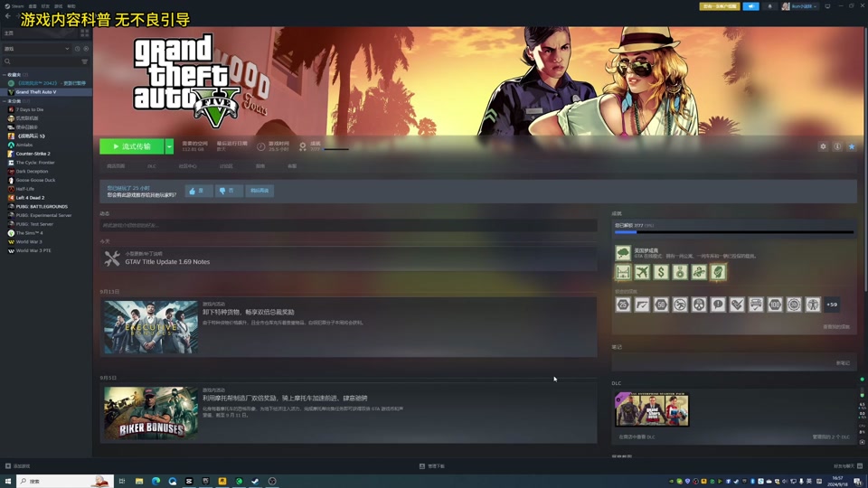Open the advanced filter icon beside the search field
This screenshot has width=868, height=488.
[85, 61]
